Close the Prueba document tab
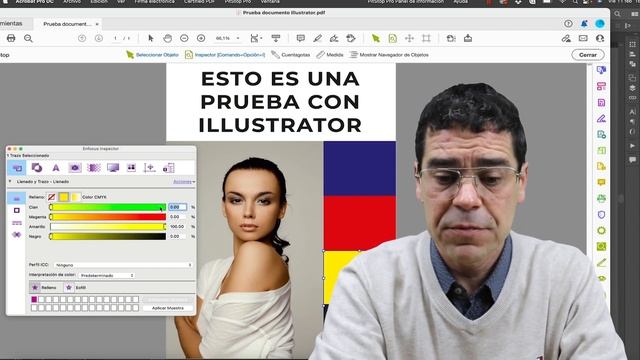 [97, 24]
